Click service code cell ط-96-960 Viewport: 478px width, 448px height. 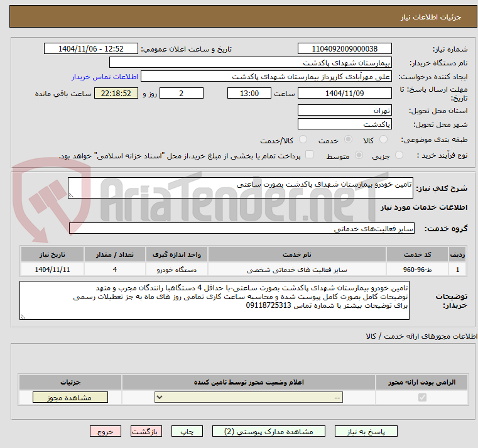tap(417, 270)
